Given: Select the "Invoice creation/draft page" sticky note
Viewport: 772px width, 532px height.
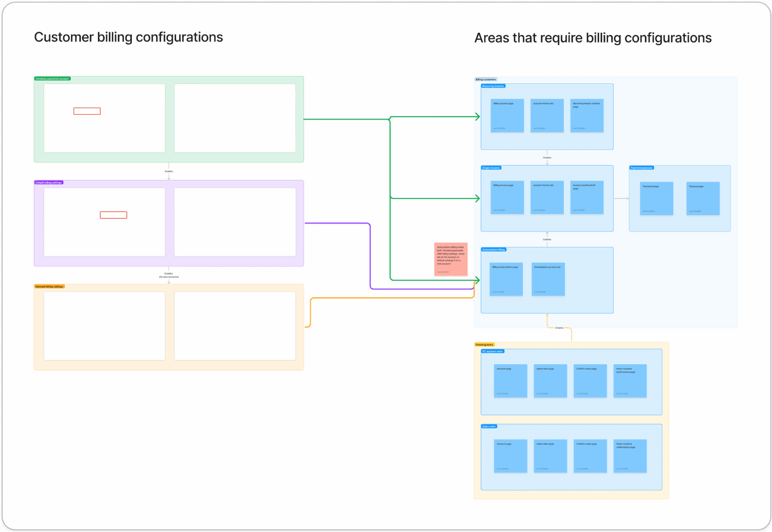Looking at the screenshot, I should click(x=587, y=198).
